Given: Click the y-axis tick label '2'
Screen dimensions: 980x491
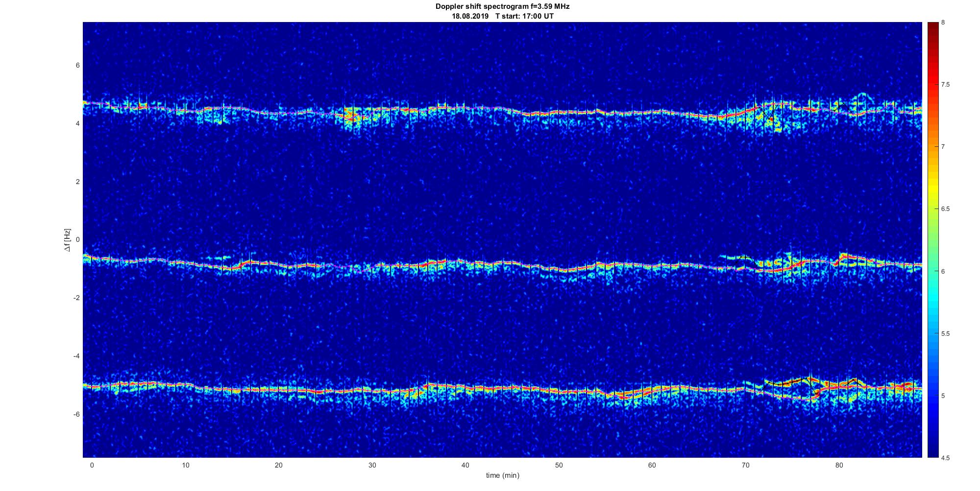Looking at the screenshot, I should tap(77, 182).
